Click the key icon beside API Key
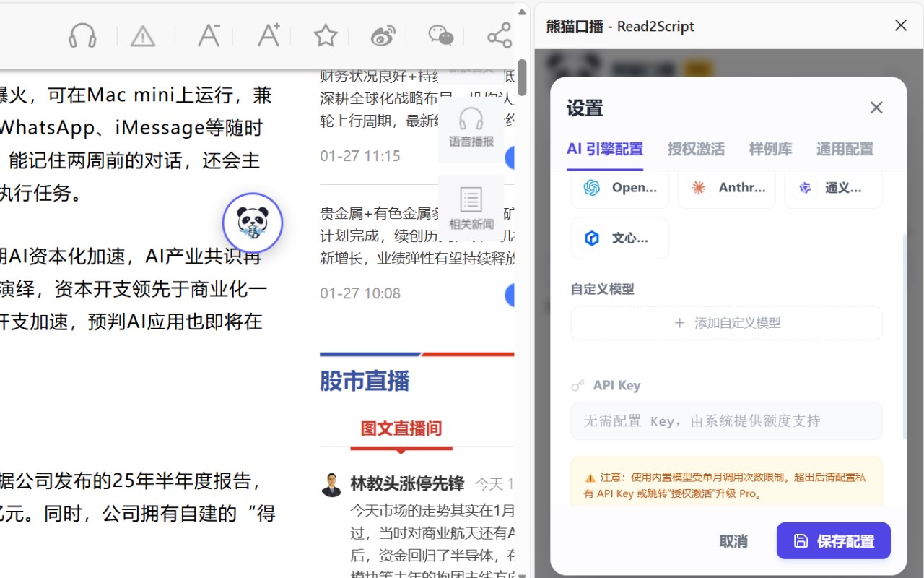The image size is (924, 578). coord(577,386)
